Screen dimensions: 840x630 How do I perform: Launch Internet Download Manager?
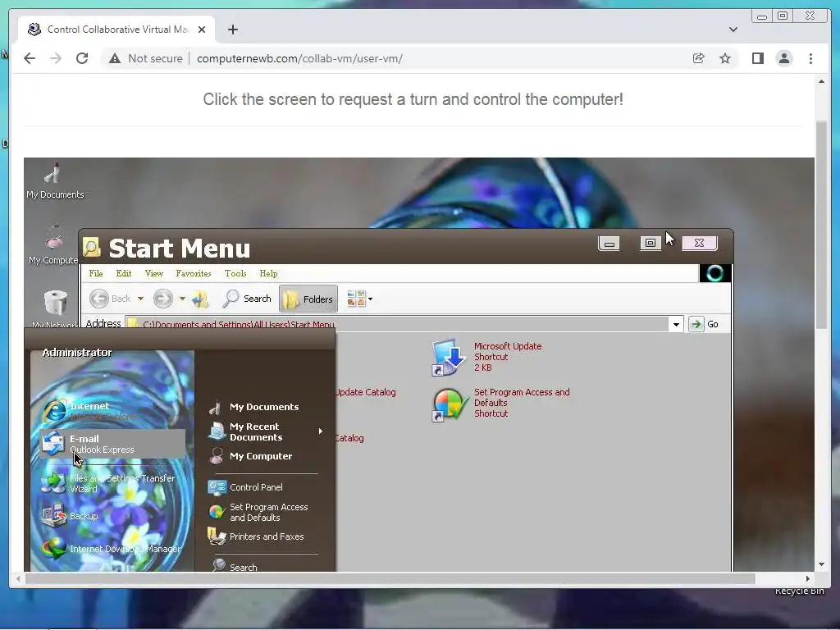[x=112, y=549]
